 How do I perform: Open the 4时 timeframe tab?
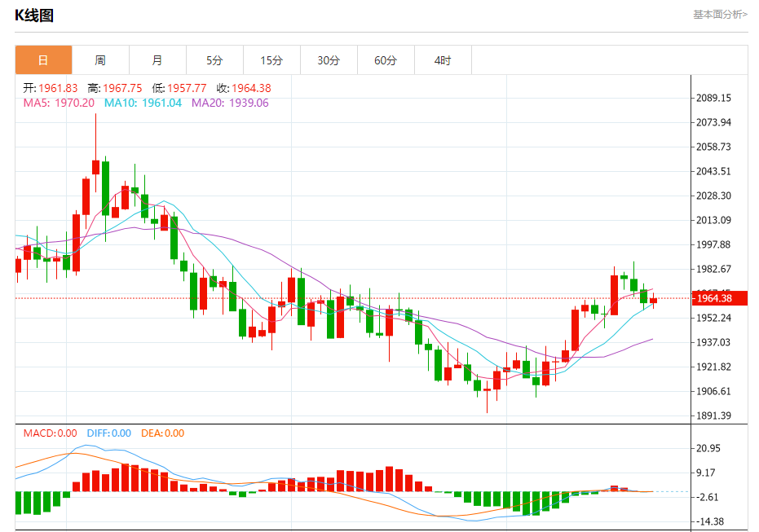click(443, 60)
